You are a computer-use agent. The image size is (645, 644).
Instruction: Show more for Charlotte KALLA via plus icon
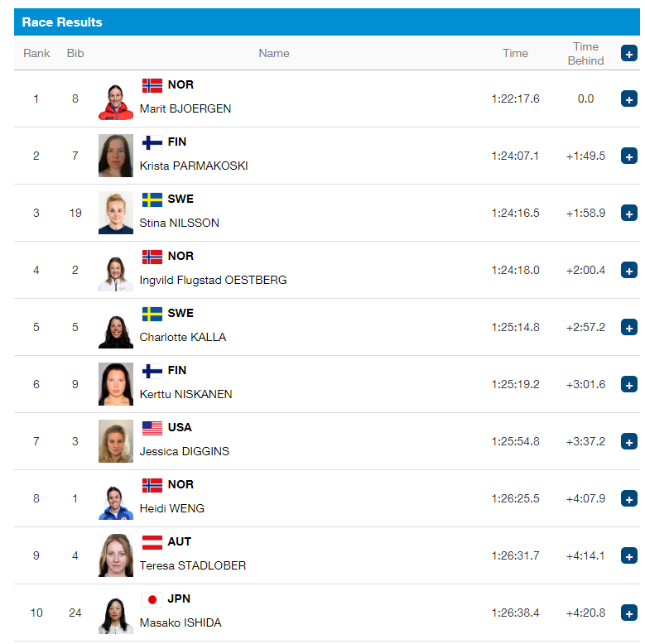coord(628,327)
